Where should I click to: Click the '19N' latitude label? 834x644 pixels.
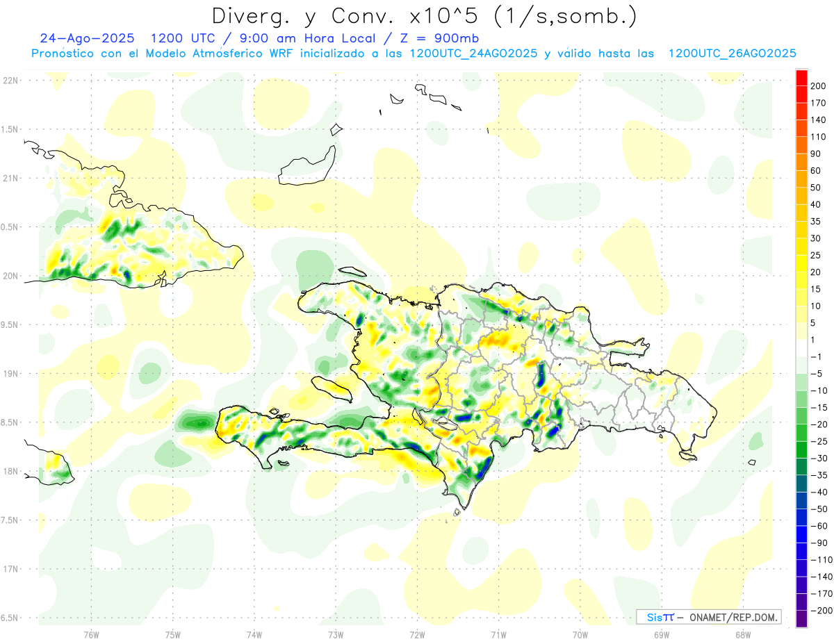coord(10,373)
